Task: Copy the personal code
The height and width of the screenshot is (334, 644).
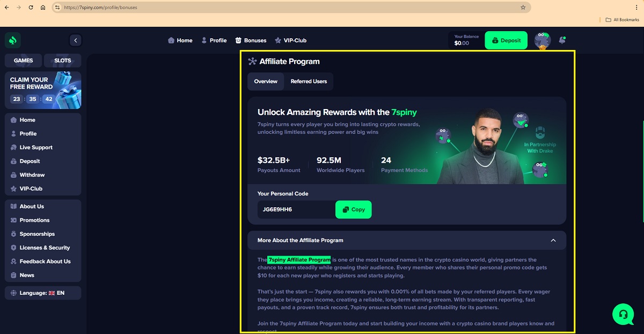Action: click(354, 209)
